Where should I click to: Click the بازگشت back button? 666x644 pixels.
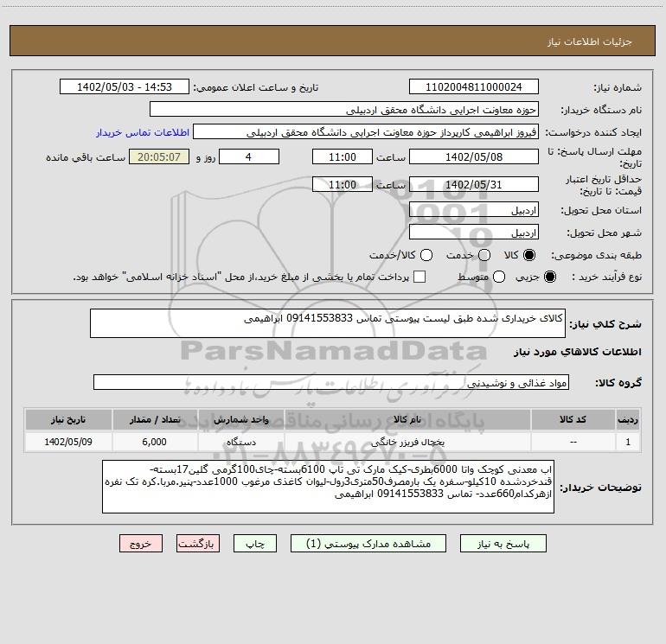(x=198, y=544)
